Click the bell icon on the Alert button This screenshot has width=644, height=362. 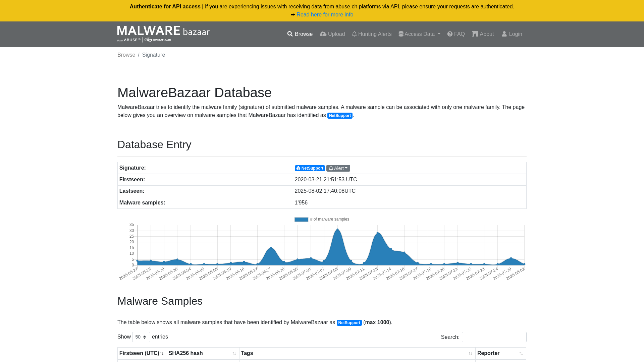[331, 168]
